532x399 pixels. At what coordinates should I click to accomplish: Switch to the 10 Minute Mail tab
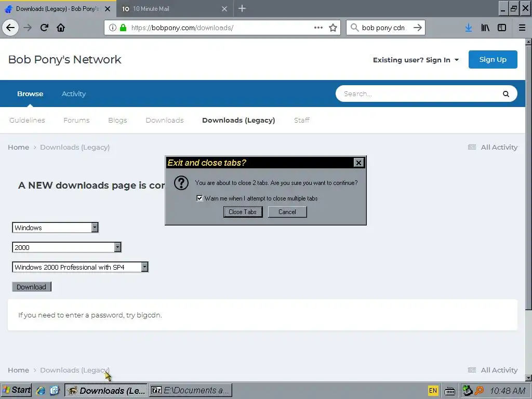point(175,9)
